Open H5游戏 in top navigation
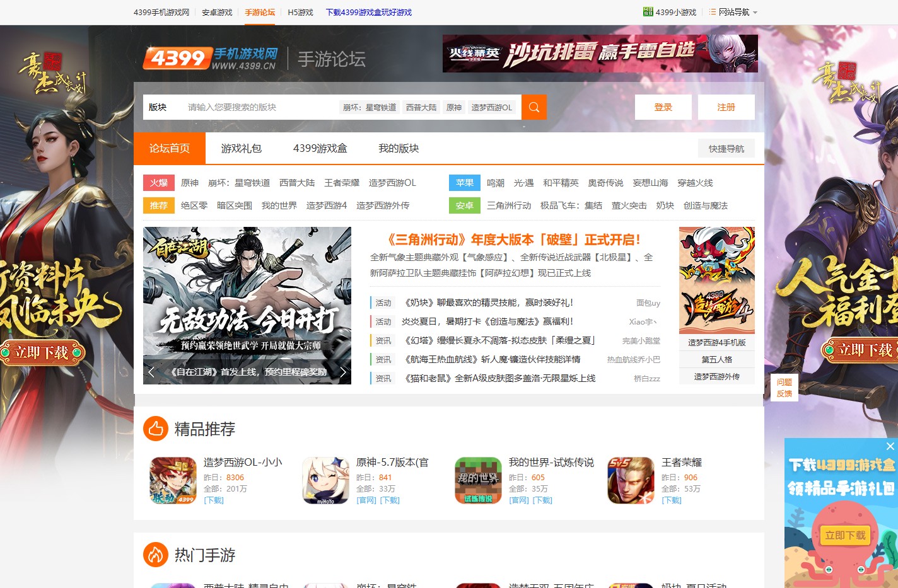 (x=300, y=12)
